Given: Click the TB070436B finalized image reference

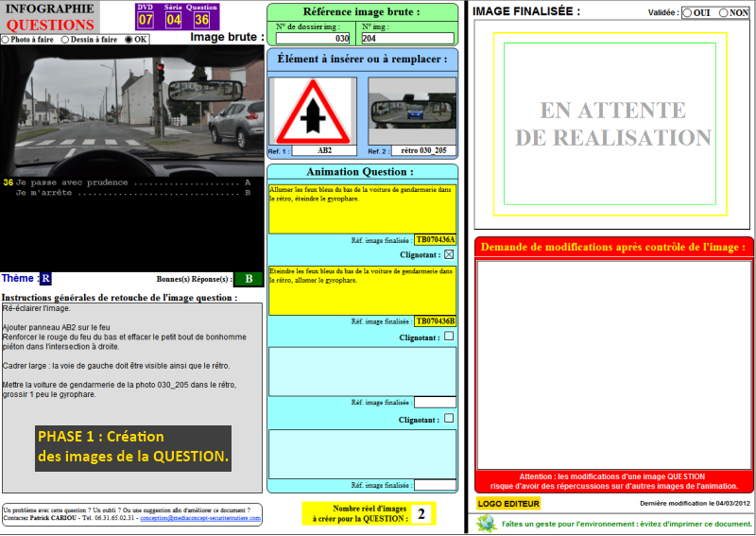Looking at the screenshot, I should (436, 321).
